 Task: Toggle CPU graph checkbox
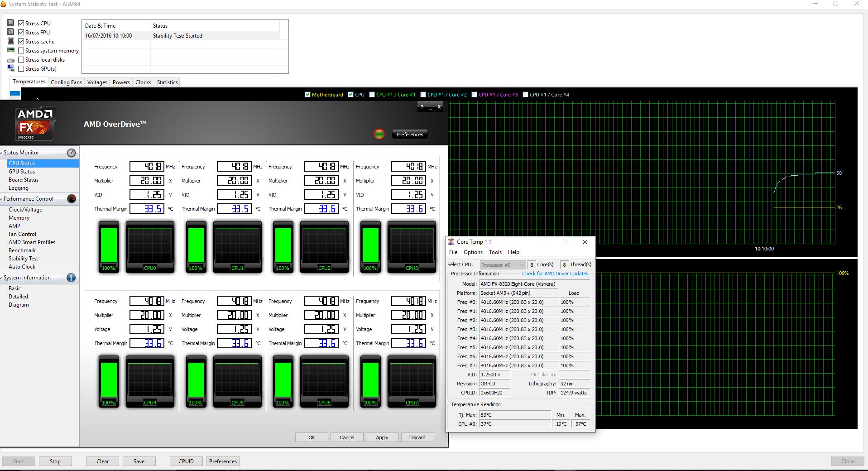point(350,95)
